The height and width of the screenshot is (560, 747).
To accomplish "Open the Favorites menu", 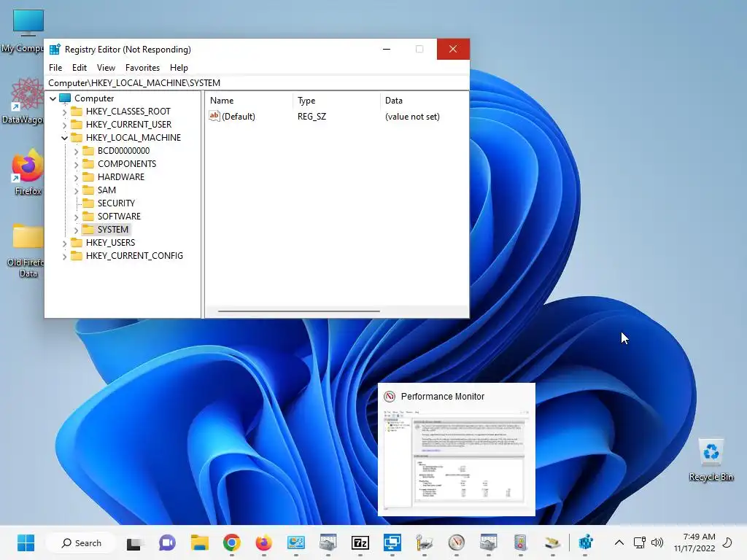I will click(x=142, y=68).
